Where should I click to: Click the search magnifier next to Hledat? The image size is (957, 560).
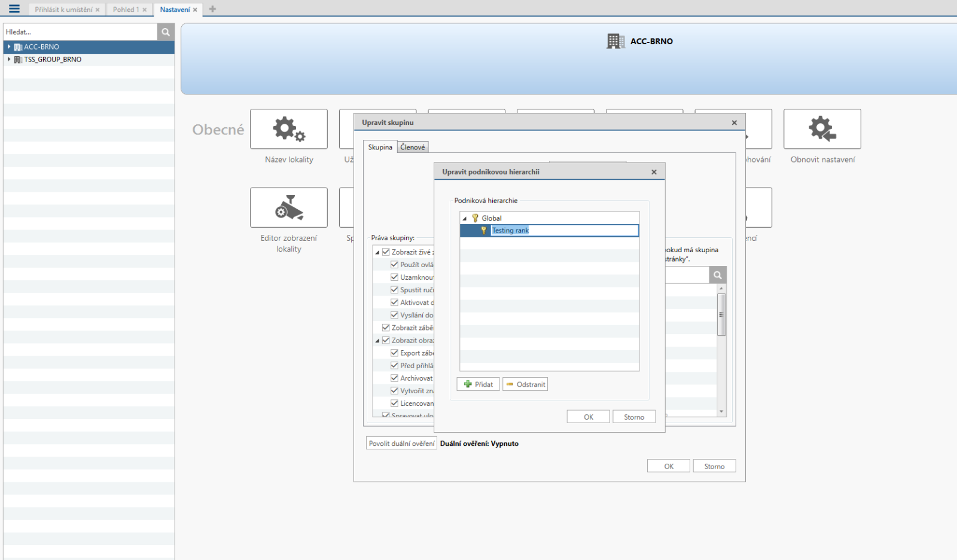click(166, 32)
